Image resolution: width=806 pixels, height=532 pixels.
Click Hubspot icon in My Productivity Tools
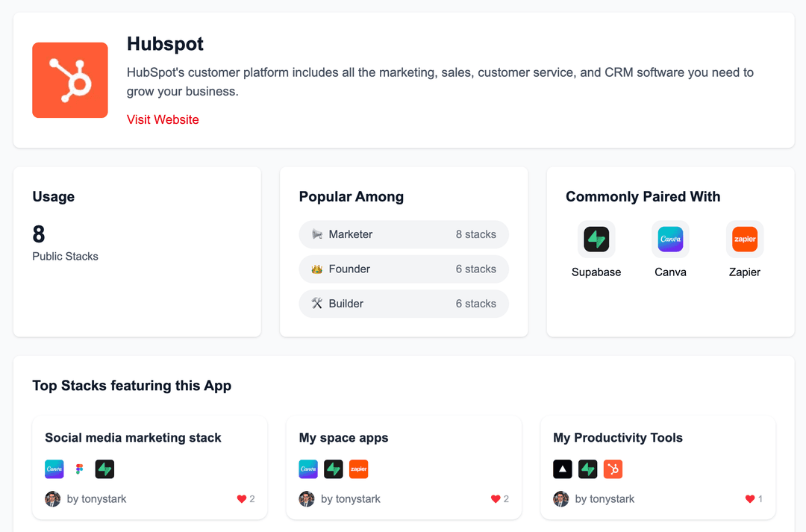tap(613, 469)
